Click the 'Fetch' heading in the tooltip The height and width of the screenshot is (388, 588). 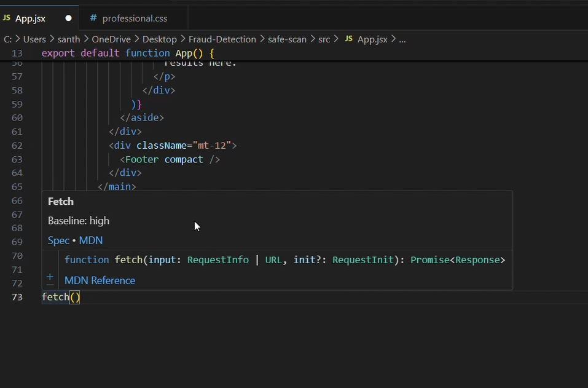coord(61,202)
